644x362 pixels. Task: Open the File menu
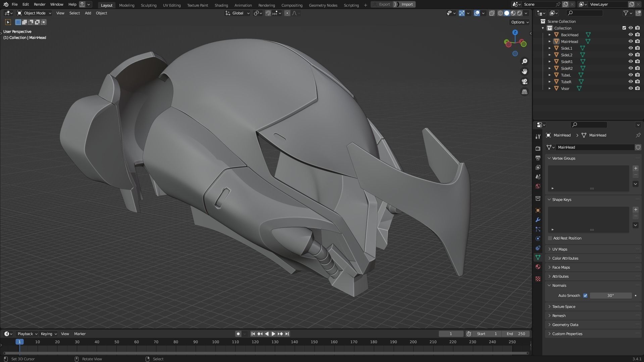(14, 4)
